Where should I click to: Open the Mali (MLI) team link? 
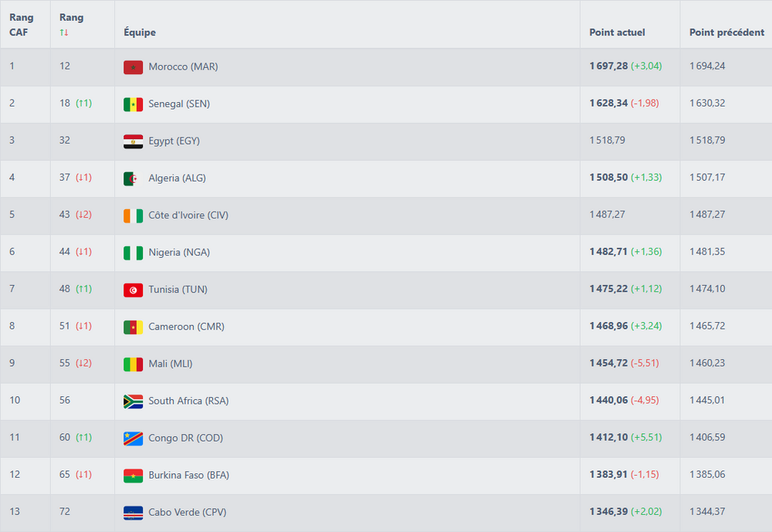tap(171, 364)
